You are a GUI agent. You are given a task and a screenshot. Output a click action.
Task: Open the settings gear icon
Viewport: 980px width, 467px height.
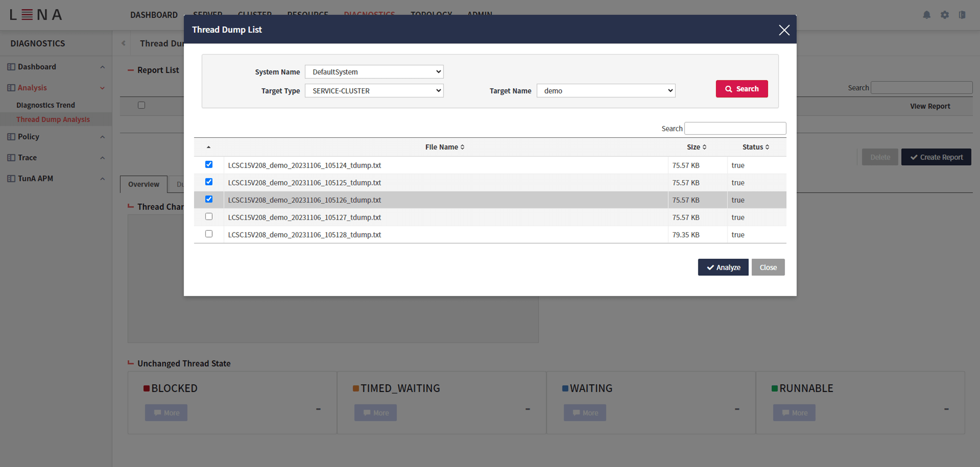945,15
